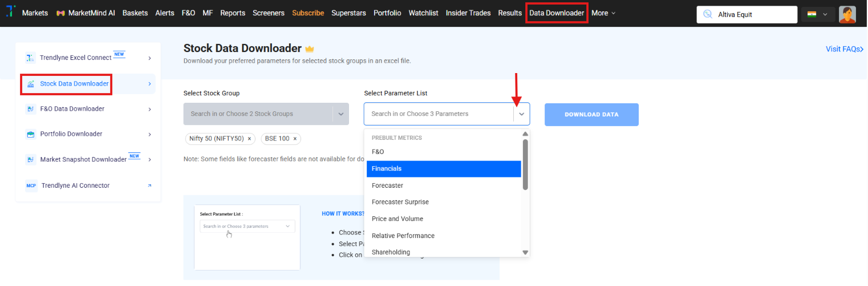The height and width of the screenshot is (286, 868).
Task: Click the orange Subscribe link
Action: click(x=308, y=13)
